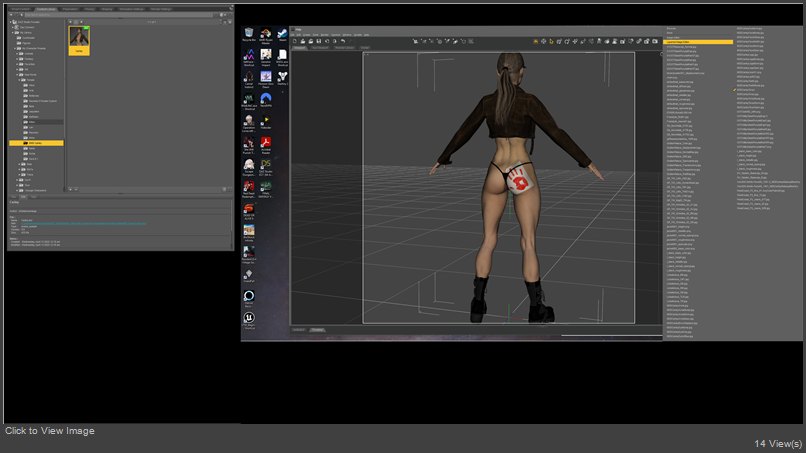
Task: Open the aniMate2 tab below the viewport
Action: [x=299, y=330]
